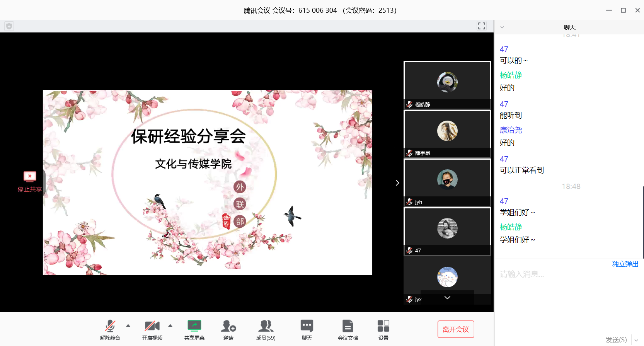644x346 pixels.
Task: Open meeting documents icon
Action: coord(348,326)
